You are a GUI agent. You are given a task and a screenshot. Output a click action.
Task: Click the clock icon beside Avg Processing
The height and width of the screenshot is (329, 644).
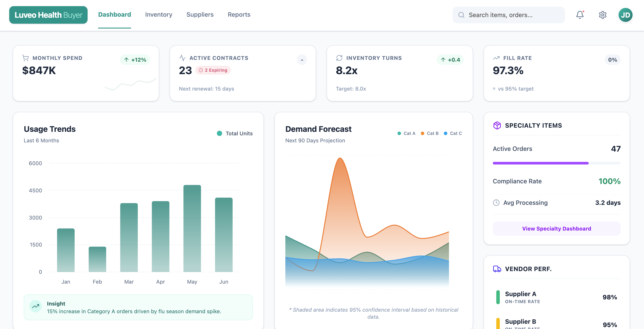point(496,203)
